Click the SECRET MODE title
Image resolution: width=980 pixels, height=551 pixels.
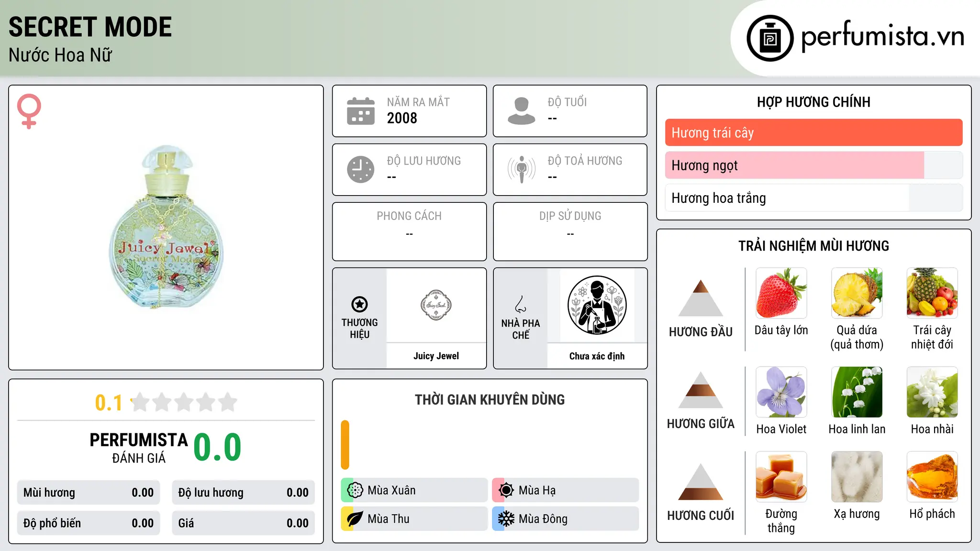(x=90, y=27)
